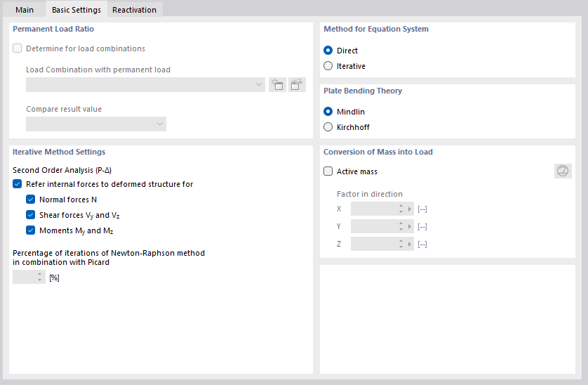This screenshot has width=588, height=385.
Task: Click the new load combination icon
Action: tap(277, 85)
